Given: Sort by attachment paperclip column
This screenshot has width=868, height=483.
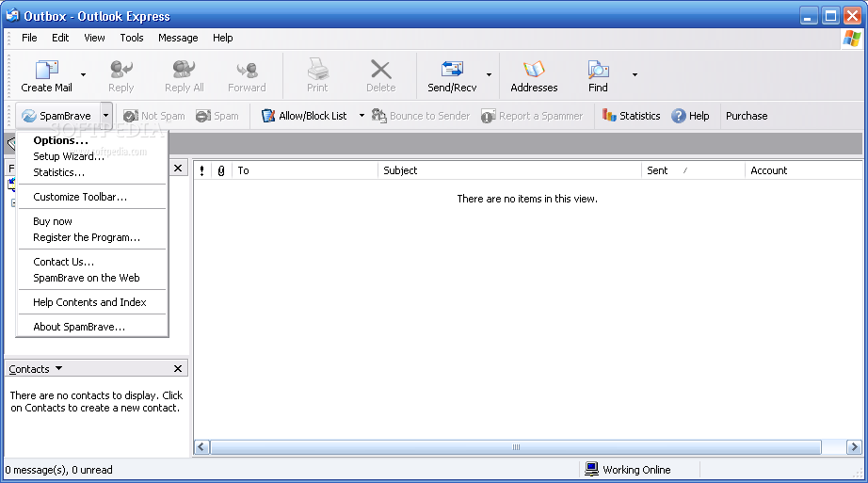Looking at the screenshot, I should (221, 170).
